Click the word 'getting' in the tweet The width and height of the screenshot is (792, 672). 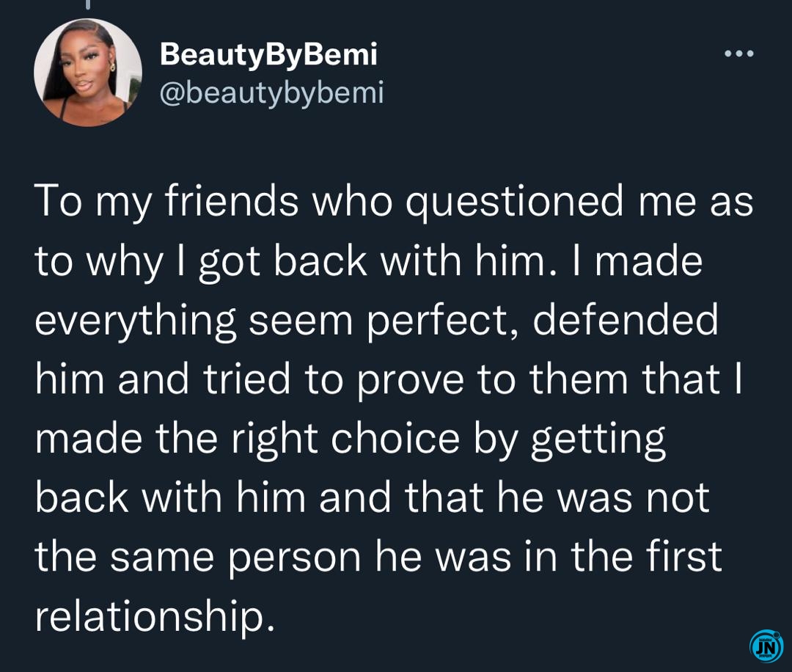598,439
